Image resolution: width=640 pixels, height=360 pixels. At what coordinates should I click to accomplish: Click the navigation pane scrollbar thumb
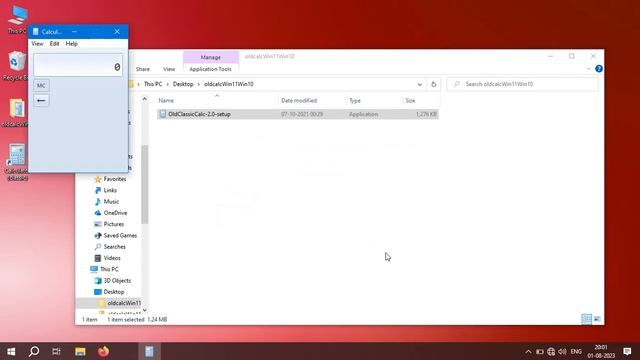click(145, 184)
